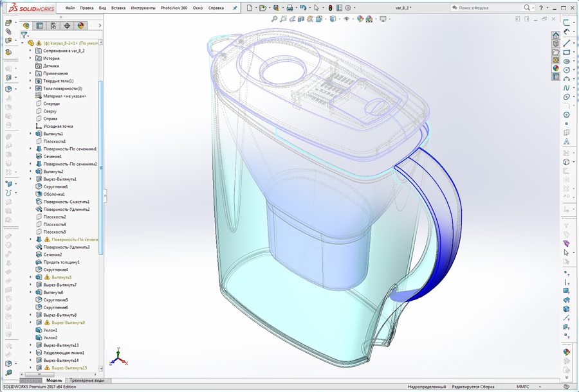Open File Explorer folder in task pane
579x392 pixels.
click(556, 52)
